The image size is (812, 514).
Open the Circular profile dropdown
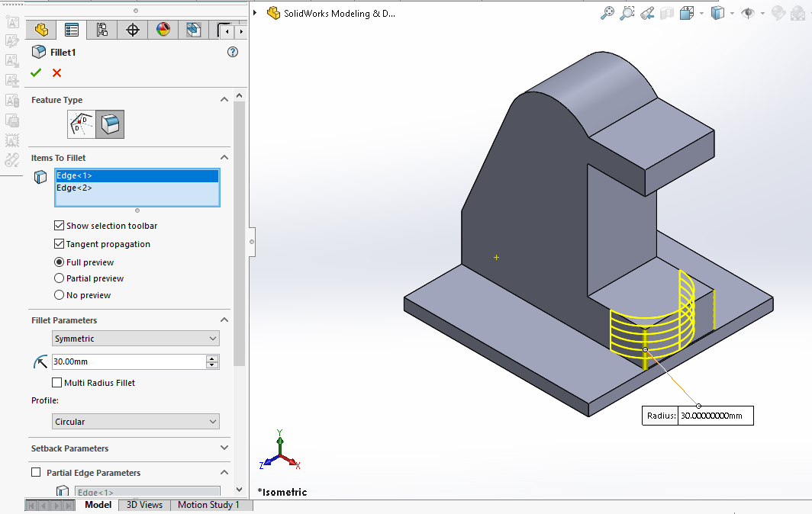(x=136, y=422)
